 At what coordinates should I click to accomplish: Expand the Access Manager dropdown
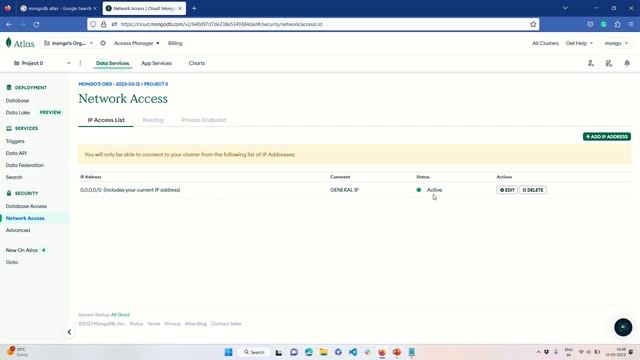point(137,43)
